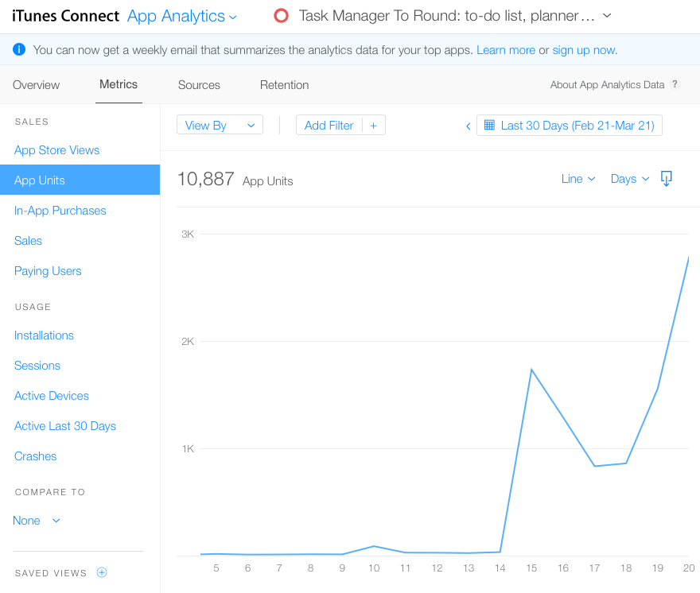Click the x-axis label 19
Image resolution: width=700 pixels, height=593 pixels.
point(658,568)
